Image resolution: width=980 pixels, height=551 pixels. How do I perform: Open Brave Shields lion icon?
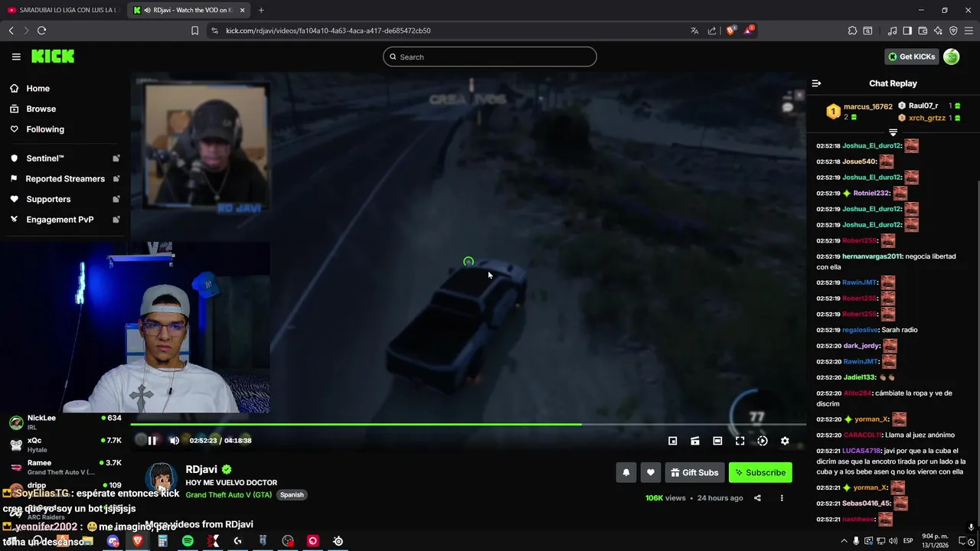coord(730,31)
